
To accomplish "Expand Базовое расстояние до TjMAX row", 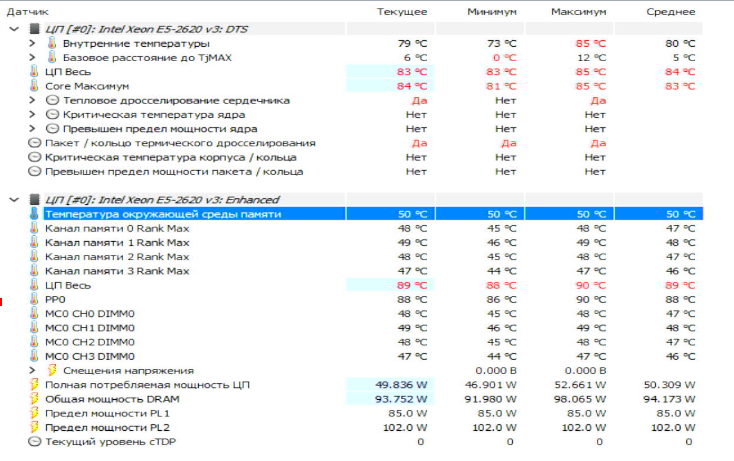I will coord(32,58).
